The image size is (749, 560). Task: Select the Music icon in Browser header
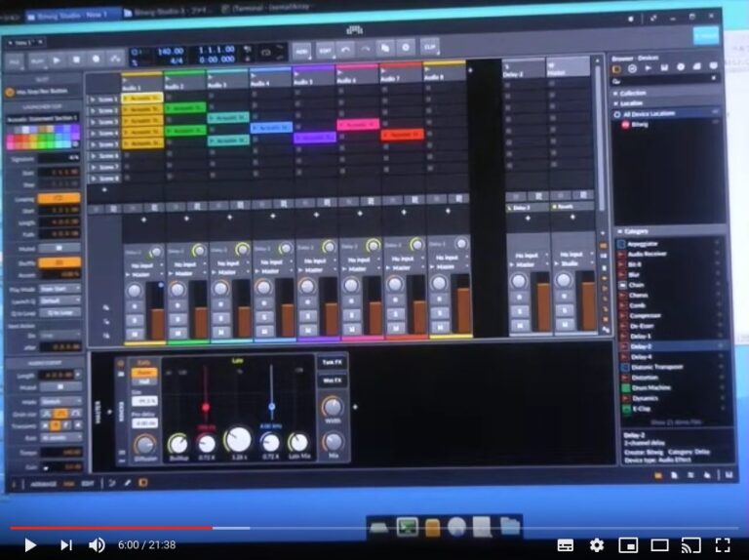(x=681, y=67)
